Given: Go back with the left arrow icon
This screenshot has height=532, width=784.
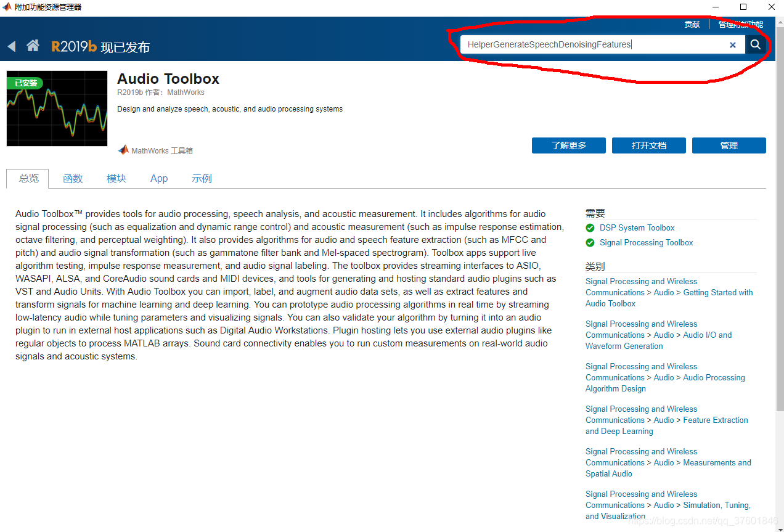Looking at the screenshot, I should point(12,46).
